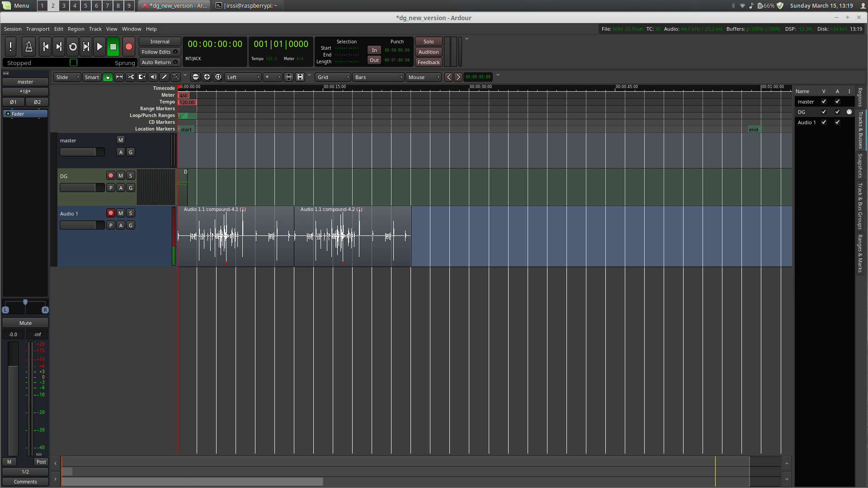868x488 pixels.
Task: Click the Audition button
Action: pyautogui.click(x=428, y=52)
